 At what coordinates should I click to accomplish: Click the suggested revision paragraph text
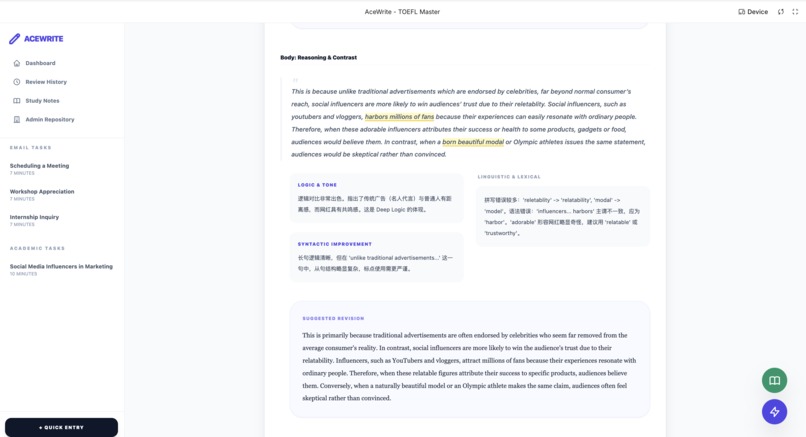coord(469,367)
